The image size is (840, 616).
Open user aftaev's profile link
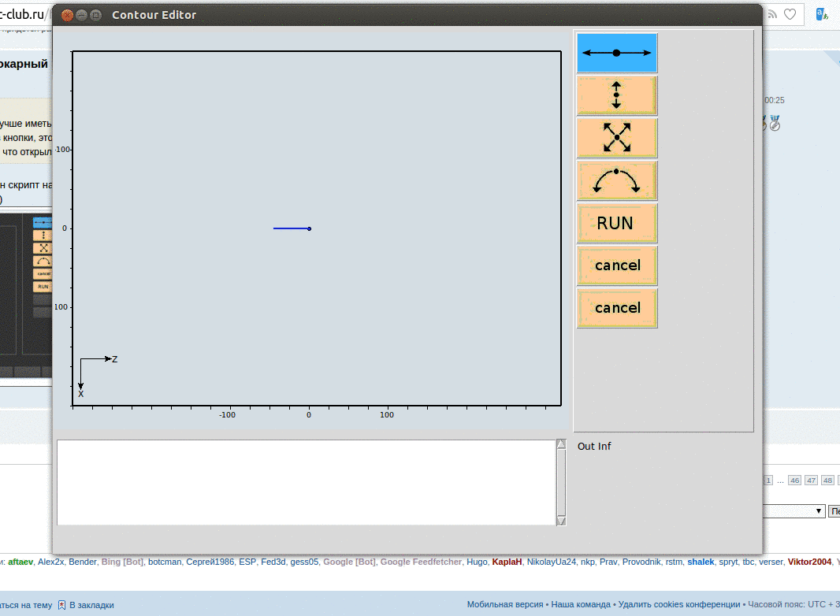20,562
